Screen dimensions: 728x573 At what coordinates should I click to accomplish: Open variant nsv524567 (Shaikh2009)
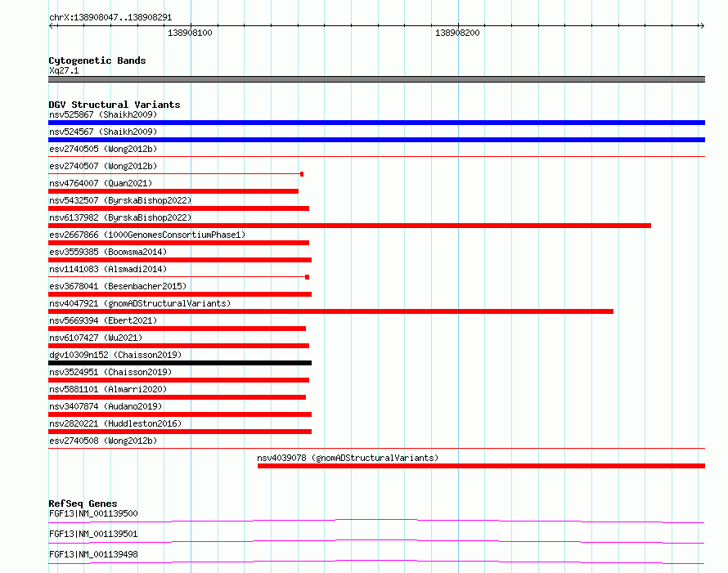(103, 132)
